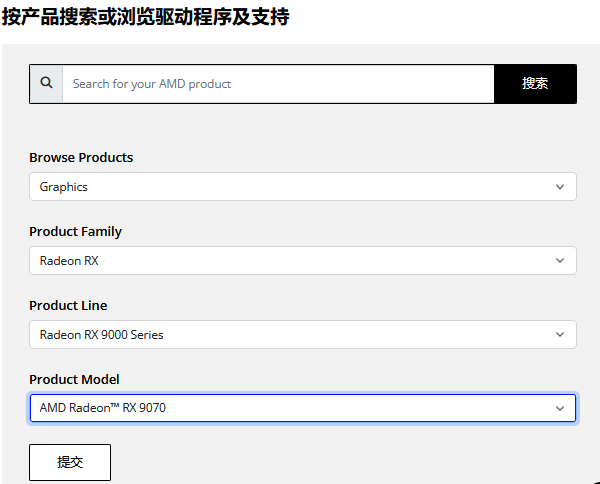Viewport: 600px width, 484px height.
Task: Click the Browse Products label
Action: [81, 158]
